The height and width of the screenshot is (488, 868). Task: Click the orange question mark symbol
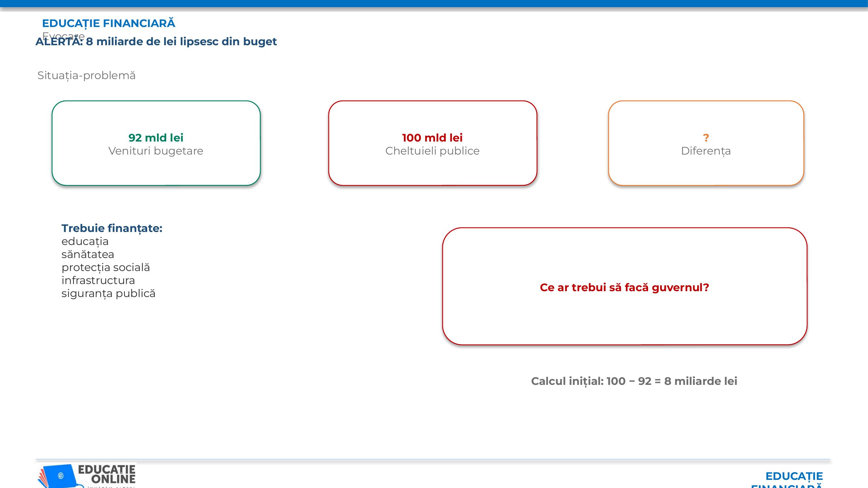(x=706, y=138)
